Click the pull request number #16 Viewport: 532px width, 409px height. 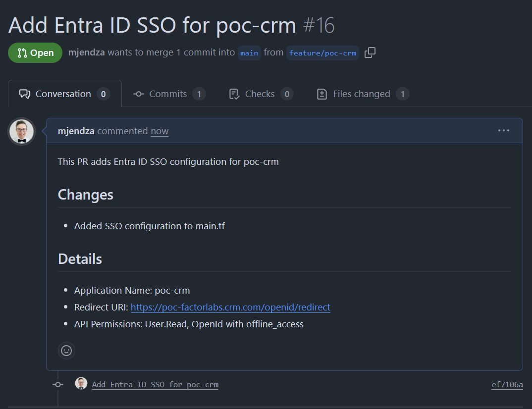click(319, 25)
